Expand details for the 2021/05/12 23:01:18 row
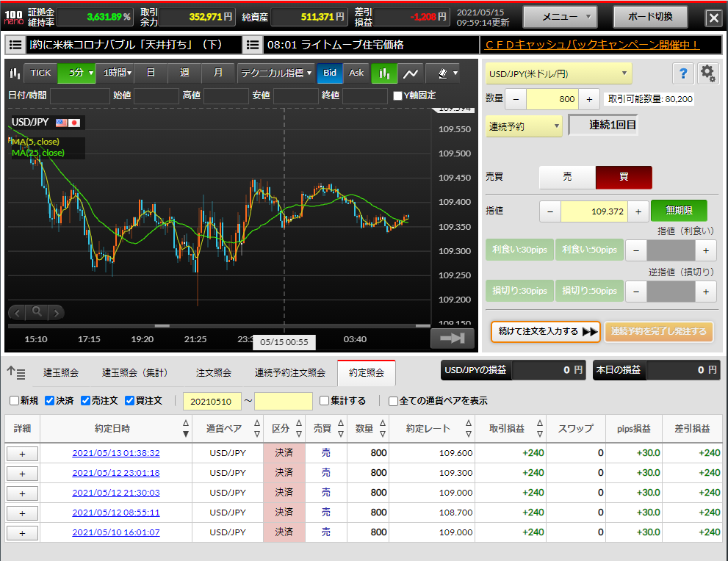 click(x=22, y=474)
